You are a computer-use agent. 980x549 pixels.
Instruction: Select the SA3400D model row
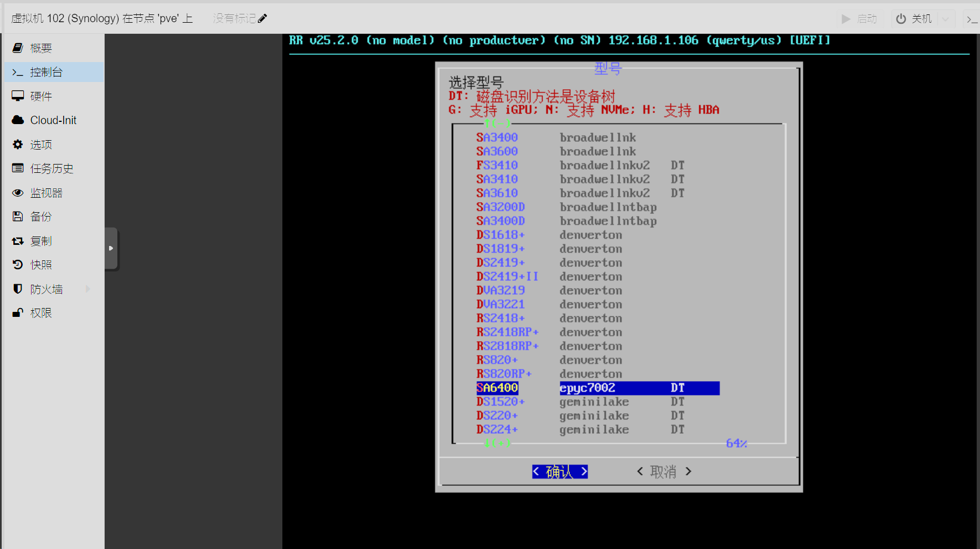click(598, 220)
